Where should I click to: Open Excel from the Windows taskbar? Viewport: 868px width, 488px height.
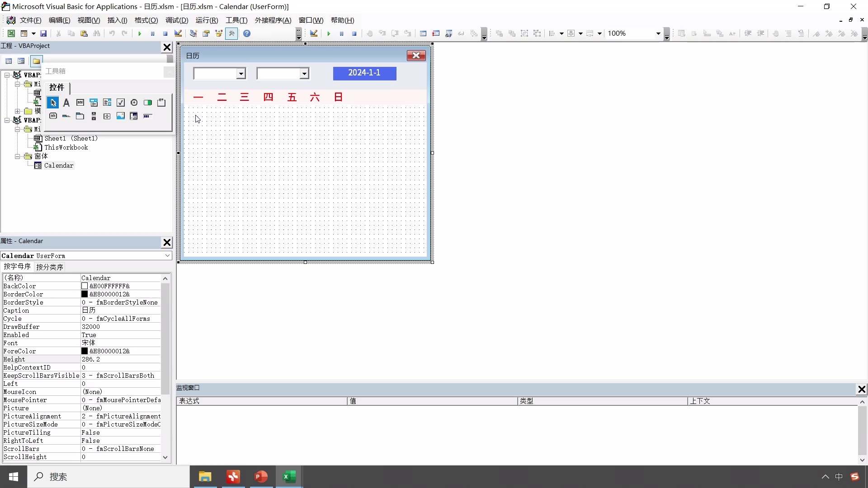pyautogui.click(x=289, y=477)
